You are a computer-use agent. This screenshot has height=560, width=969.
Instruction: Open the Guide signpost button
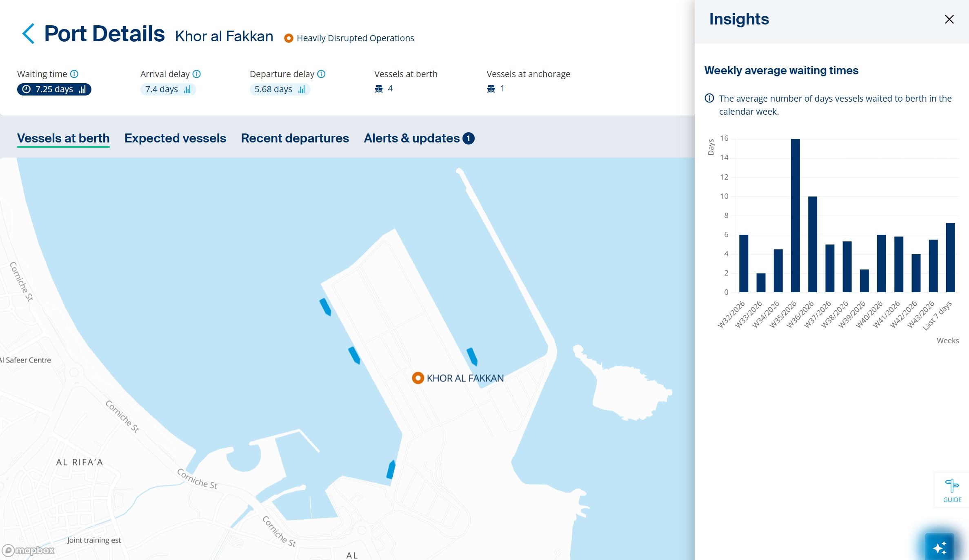coord(952,490)
